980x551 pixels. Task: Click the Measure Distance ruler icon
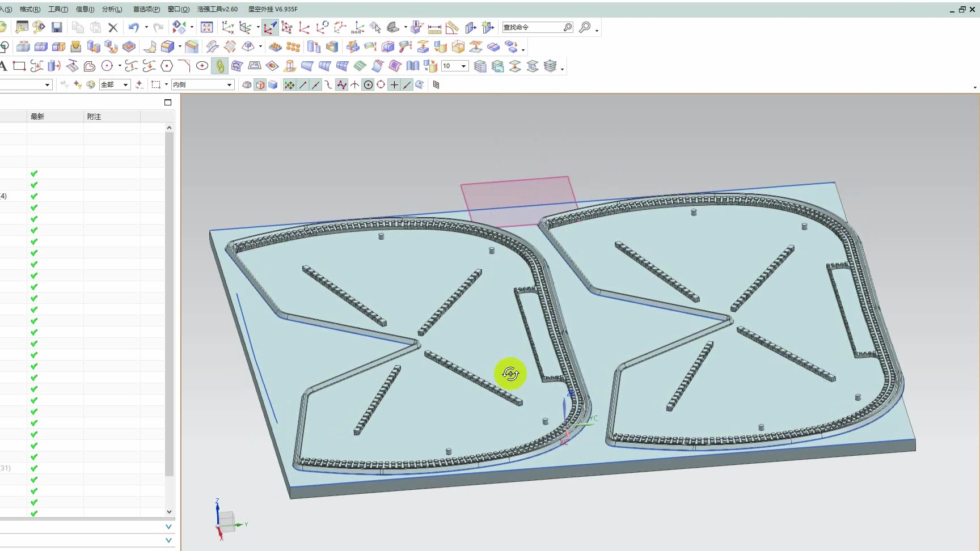coord(434,28)
